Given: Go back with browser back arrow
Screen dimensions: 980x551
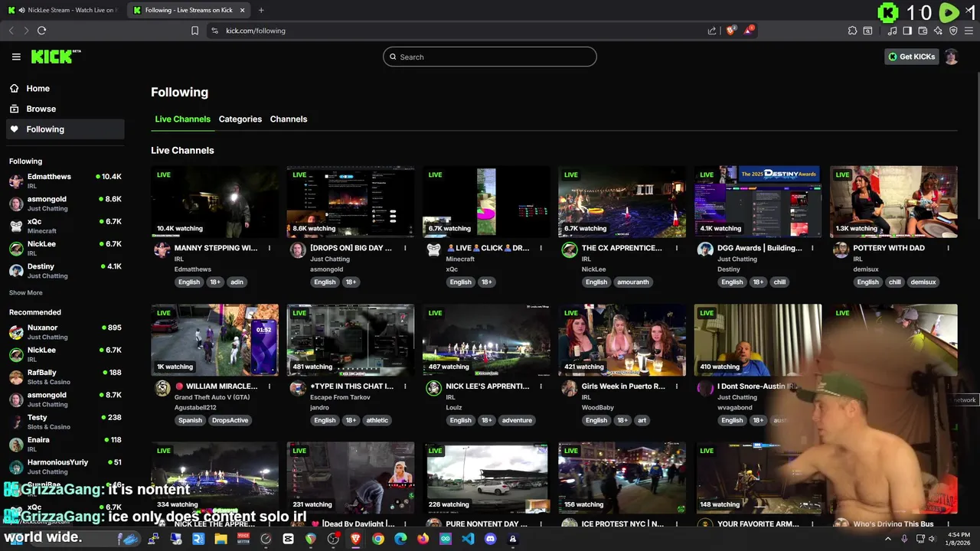Looking at the screenshot, I should pos(11,31).
